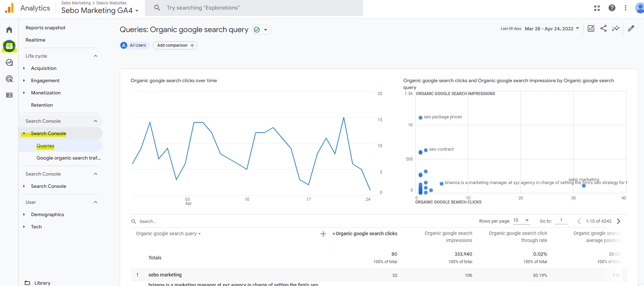Sort by Organic google search average position
The height and width of the screenshot is (286, 644).
click(x=597, y=237)
